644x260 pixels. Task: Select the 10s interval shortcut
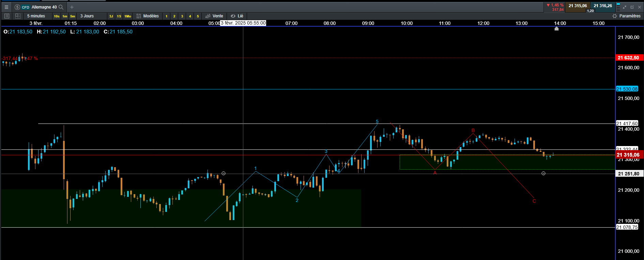point(57,16)
